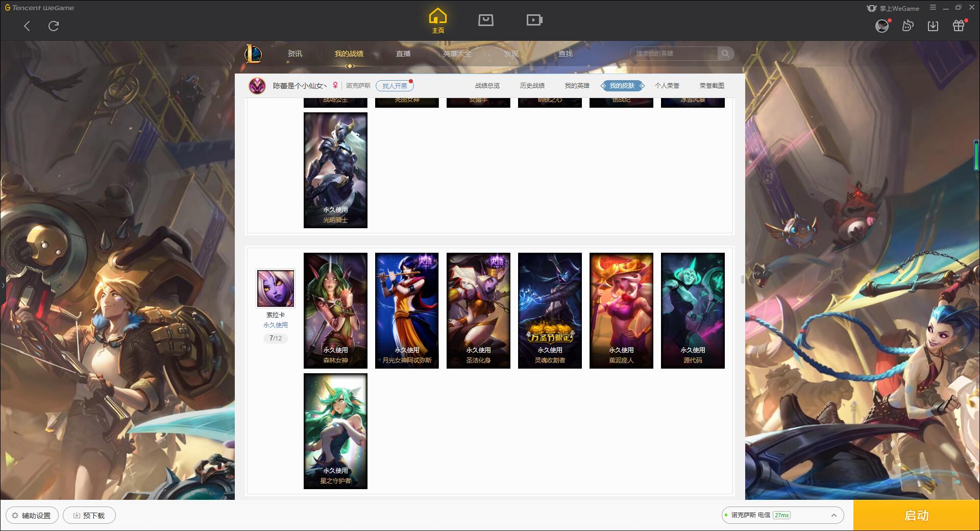980x531 pixels.
Task: Click the 7/12 skin count badge
Action: [x=276, y=338]
